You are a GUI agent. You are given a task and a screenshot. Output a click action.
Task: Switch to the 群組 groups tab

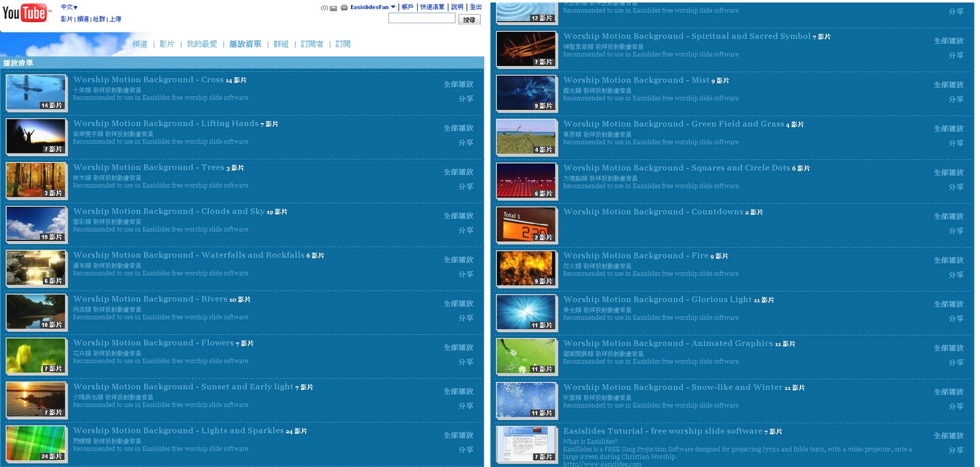point(281,44)
